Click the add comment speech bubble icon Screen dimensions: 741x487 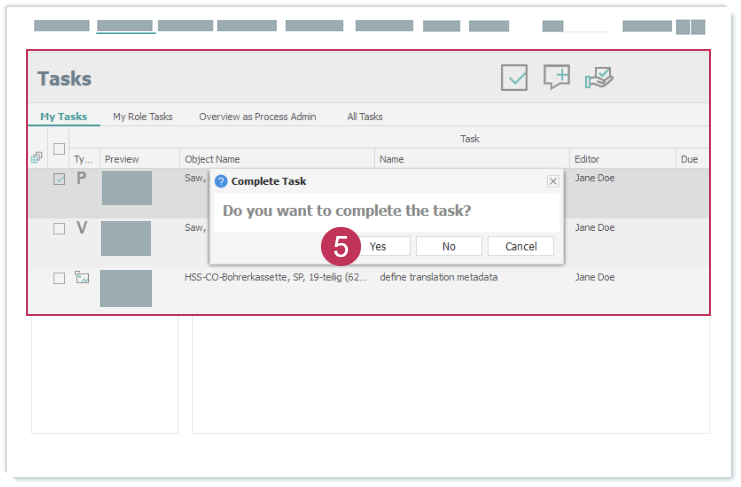point(556,78)
